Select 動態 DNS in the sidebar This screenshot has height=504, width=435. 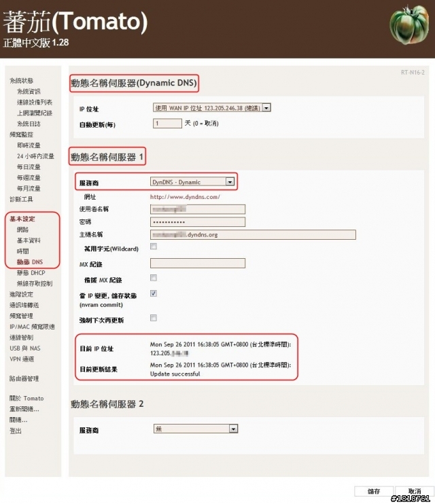pyautogui.click(x=30, y=262)
